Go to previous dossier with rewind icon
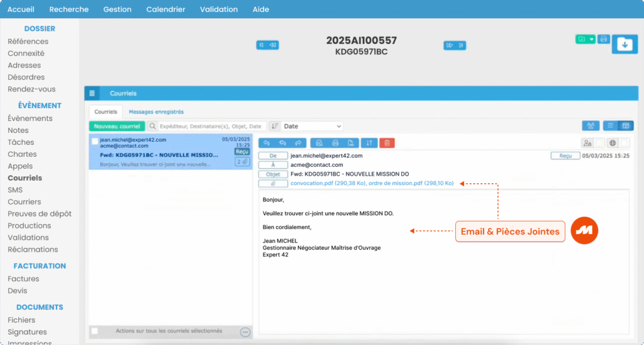Viewport: 644px width, 345px height. tap(273, 45)
